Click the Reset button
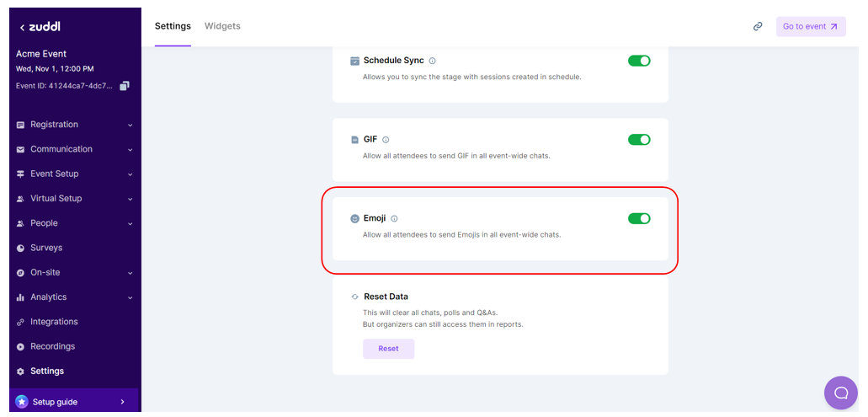 coord(388,349)
